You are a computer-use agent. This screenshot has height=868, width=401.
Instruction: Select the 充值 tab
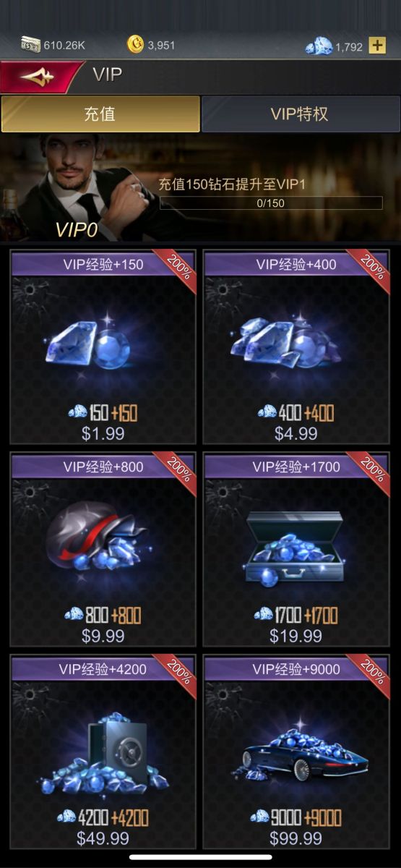[100, 114]
